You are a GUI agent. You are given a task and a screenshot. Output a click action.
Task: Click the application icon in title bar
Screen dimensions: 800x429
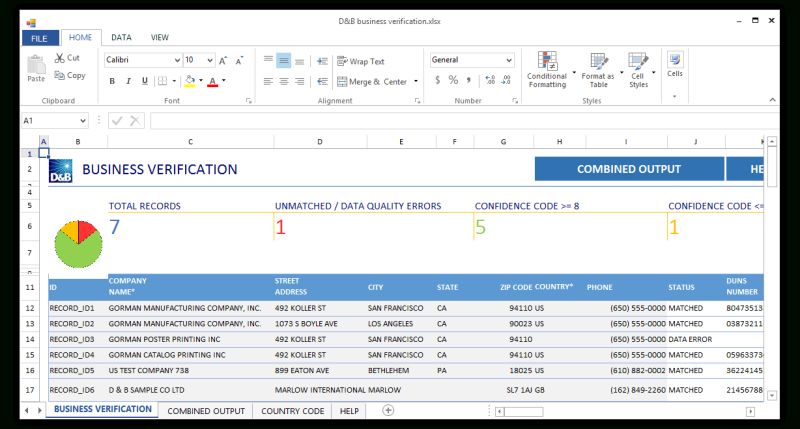point(32,22)
